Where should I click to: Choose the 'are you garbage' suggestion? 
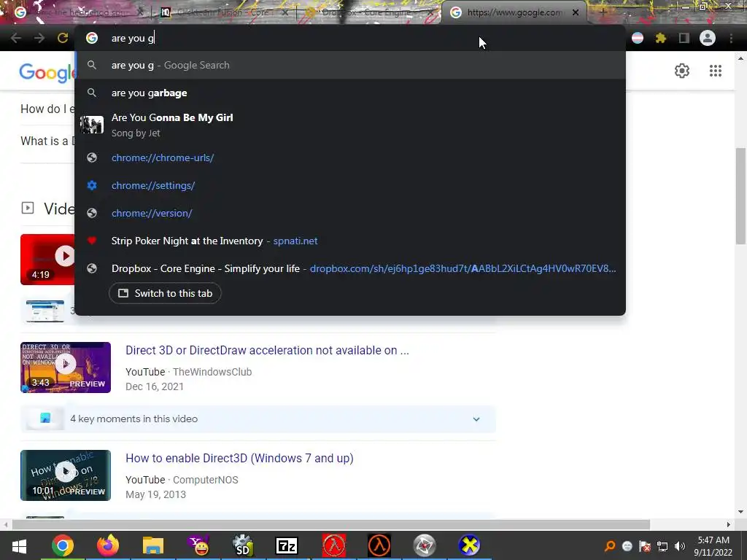pyautogui.click(x=350, y=93)
